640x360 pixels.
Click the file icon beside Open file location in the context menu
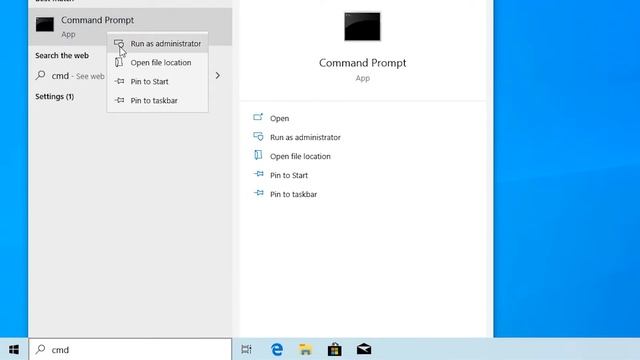click(x=119, y=62)
